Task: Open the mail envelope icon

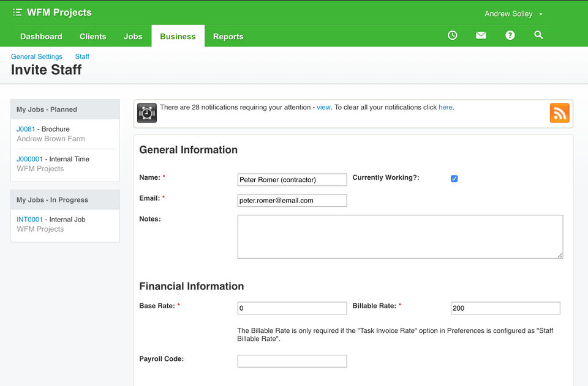Action: 481,35
